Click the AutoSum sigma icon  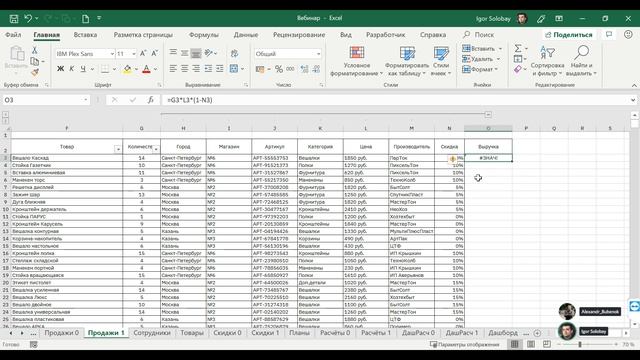coord(518,49)
